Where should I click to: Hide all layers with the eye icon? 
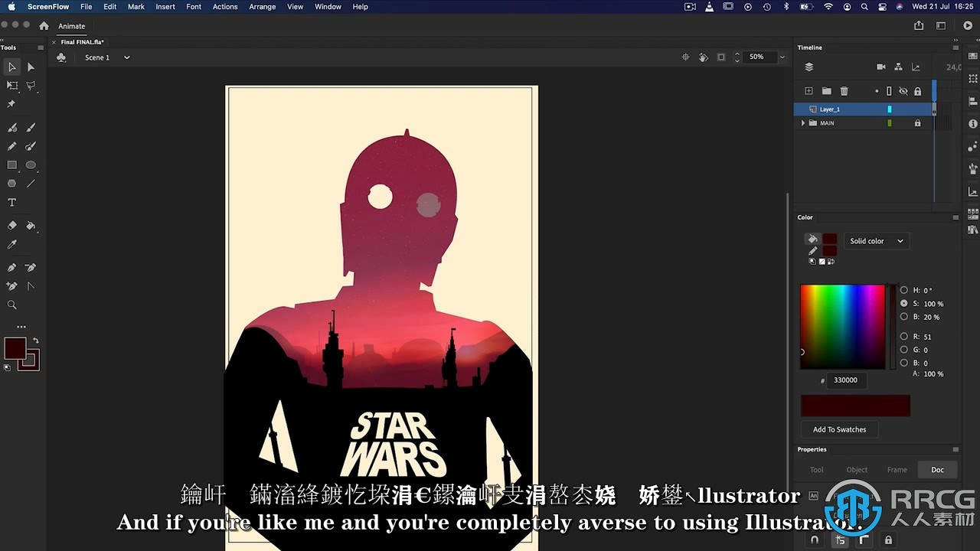[903, 91]
